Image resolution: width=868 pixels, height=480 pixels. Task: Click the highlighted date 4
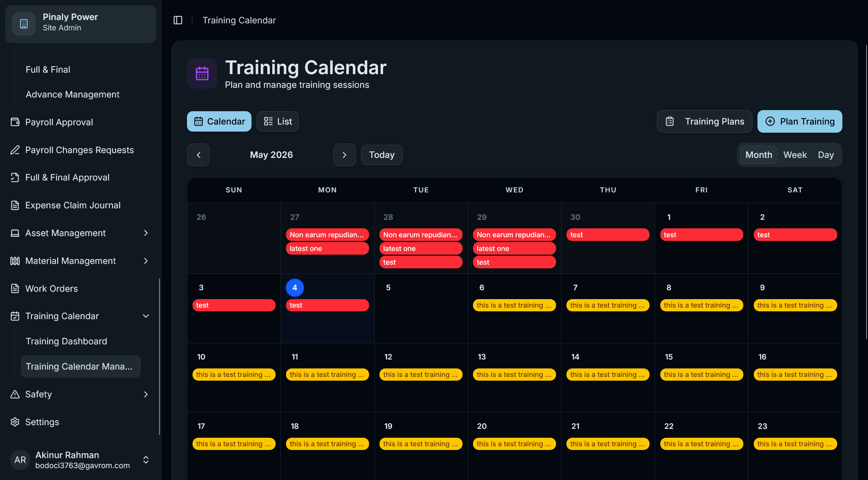click(295, 288)
